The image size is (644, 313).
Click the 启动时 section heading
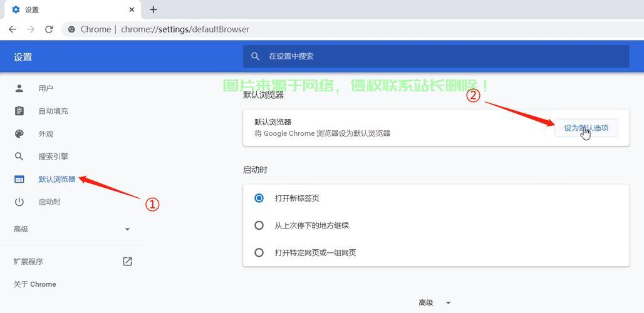click(x=256, y=170)
